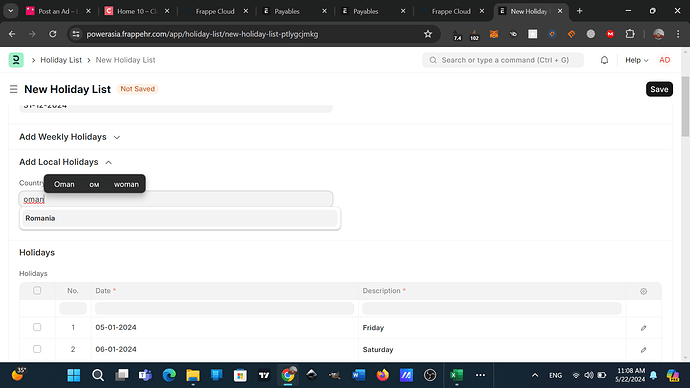Open a new browser tab
Screen dimensions: 690x388
point(580,11)
